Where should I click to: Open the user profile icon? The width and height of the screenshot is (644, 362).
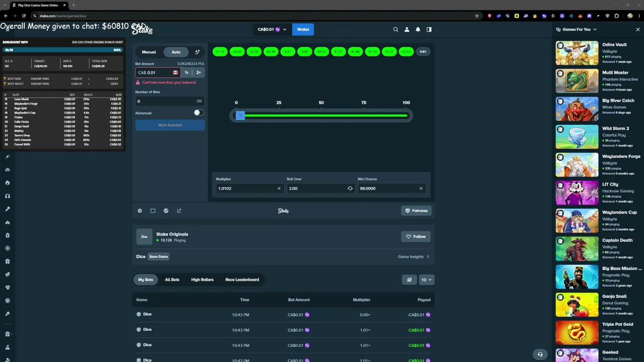point(407,30)
